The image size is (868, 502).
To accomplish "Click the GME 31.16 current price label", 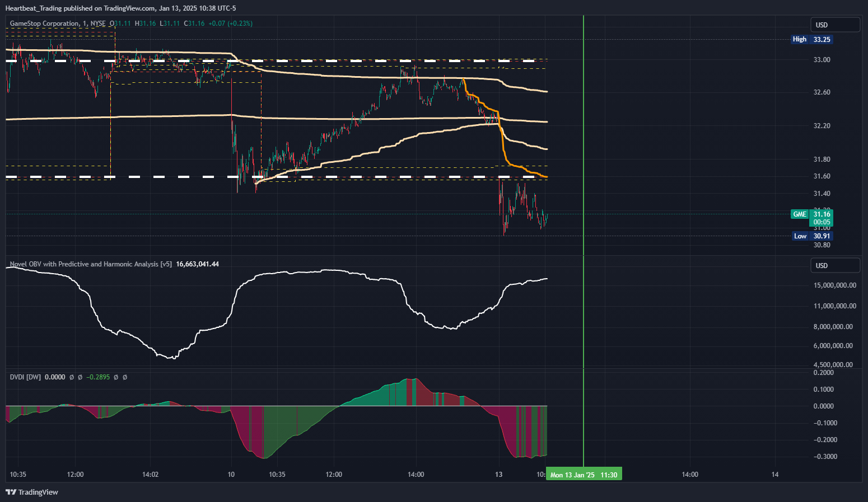I will pyautogui.click(x=812, y=218).
